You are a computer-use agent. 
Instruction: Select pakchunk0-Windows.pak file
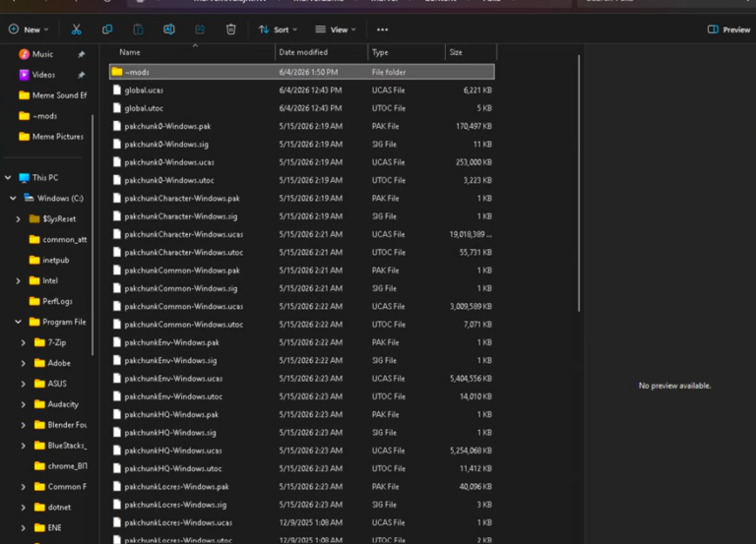pyautogui.click(x=302, y=126)
